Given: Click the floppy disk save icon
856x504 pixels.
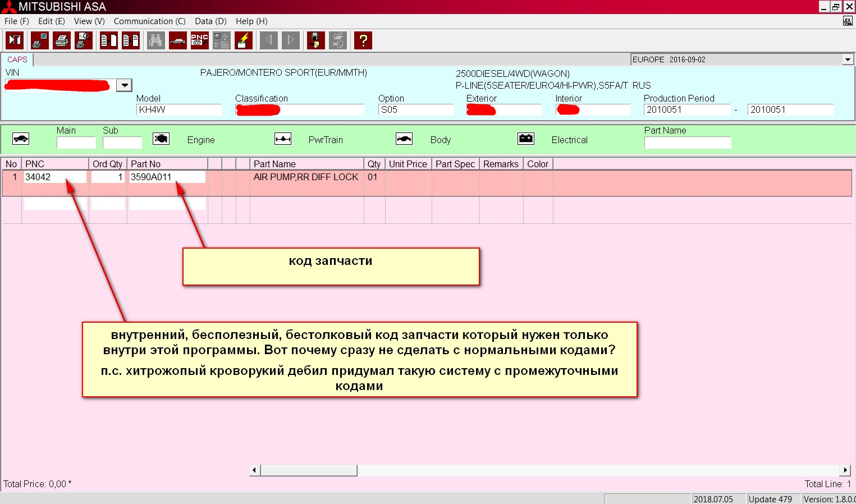Looking at the screenshot, I should coord(316,40).
